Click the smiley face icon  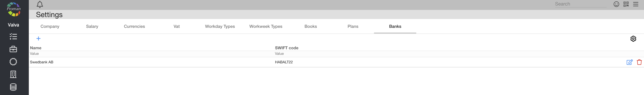click(x=616, y=4)
